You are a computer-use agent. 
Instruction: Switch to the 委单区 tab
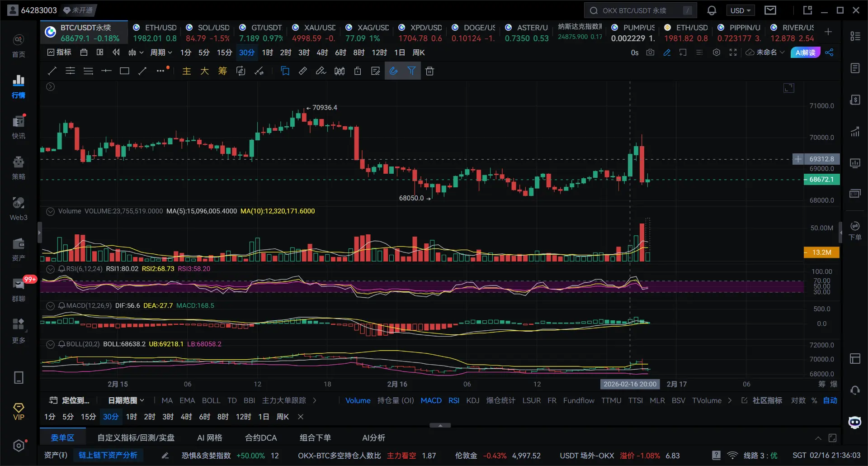62,437
